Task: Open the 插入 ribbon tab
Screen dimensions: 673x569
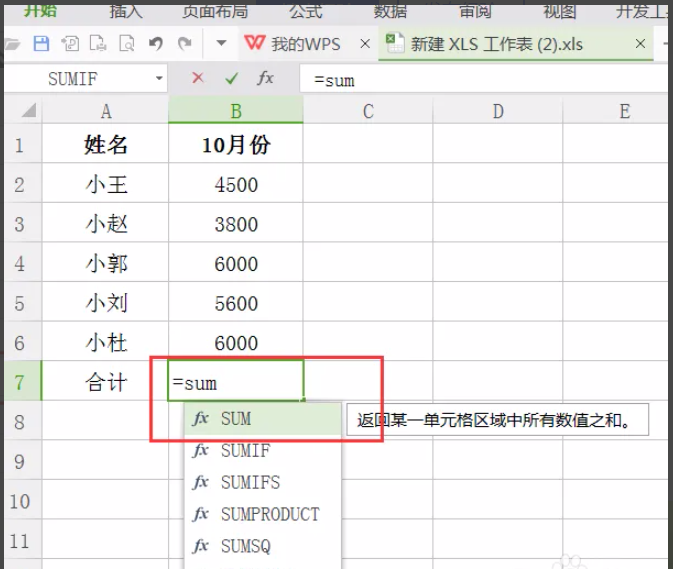Action: [x=126, y=10]
